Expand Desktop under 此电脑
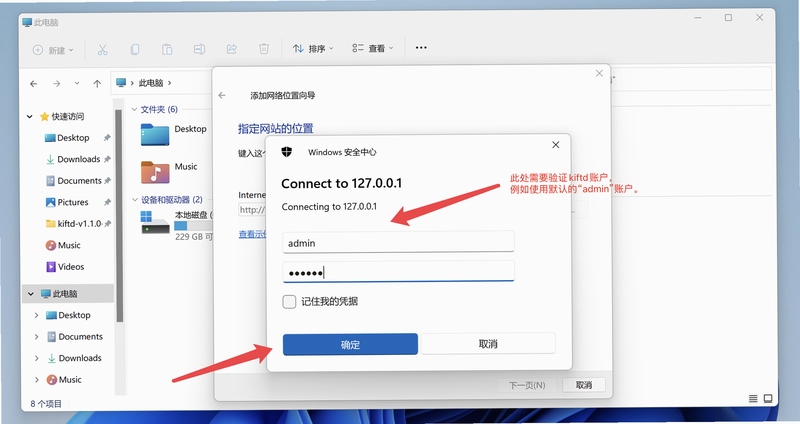This screenshot has width=800, height=424. [36, 315]
